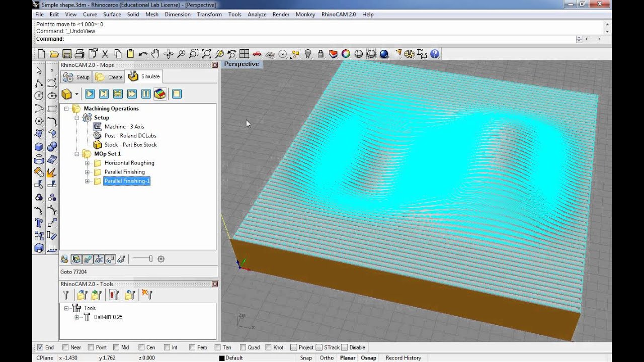Click the Load Tool Library folder icon

tap(83, 295)
